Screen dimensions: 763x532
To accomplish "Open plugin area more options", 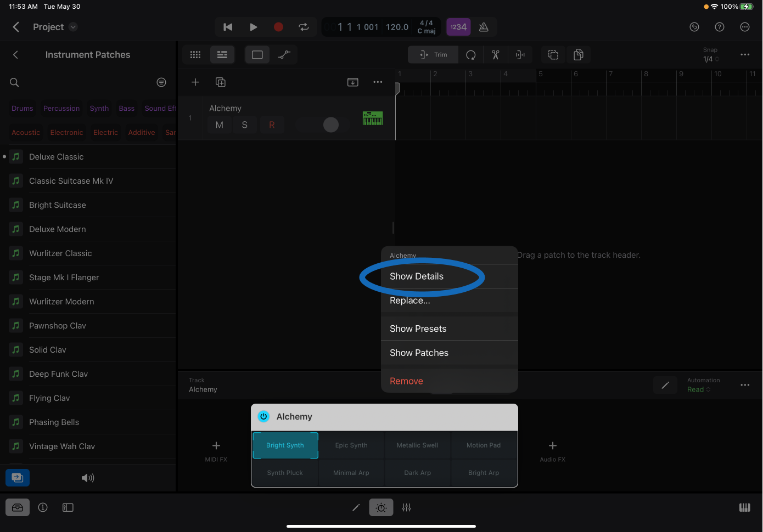I will pyautogui.click(x=745, y=385).
